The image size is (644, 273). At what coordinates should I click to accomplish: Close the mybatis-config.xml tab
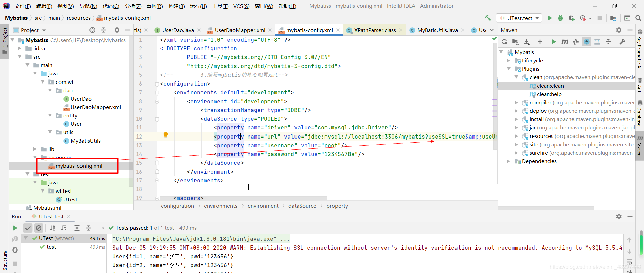338,30
